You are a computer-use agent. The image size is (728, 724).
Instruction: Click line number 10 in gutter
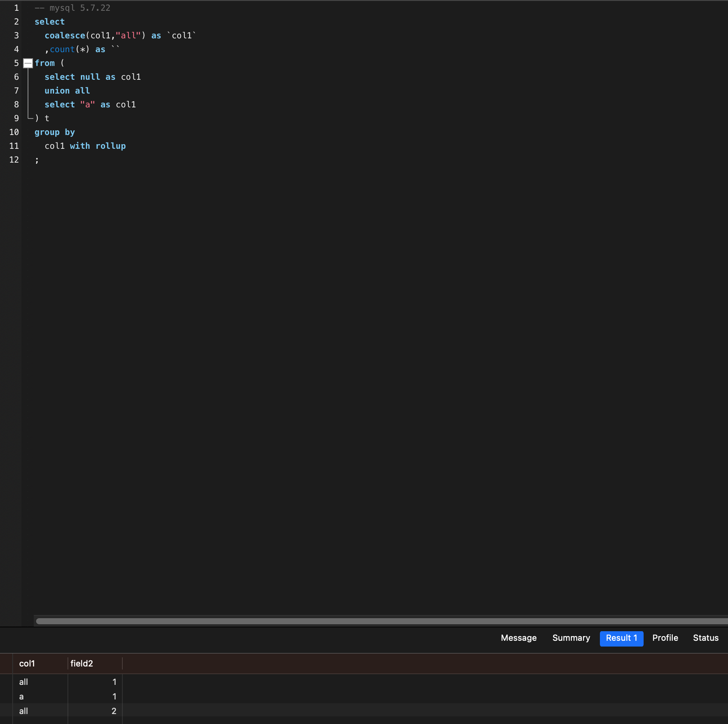14,132
